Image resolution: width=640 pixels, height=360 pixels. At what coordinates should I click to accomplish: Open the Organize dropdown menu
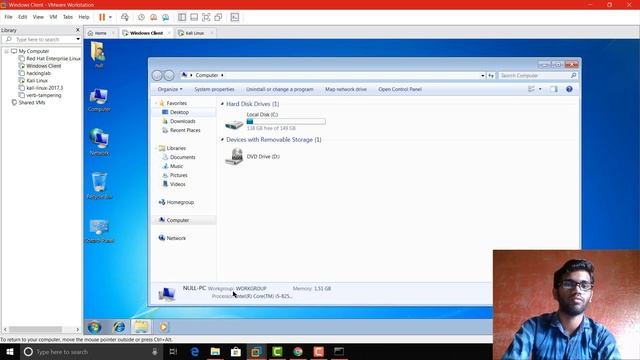point(170,89)
